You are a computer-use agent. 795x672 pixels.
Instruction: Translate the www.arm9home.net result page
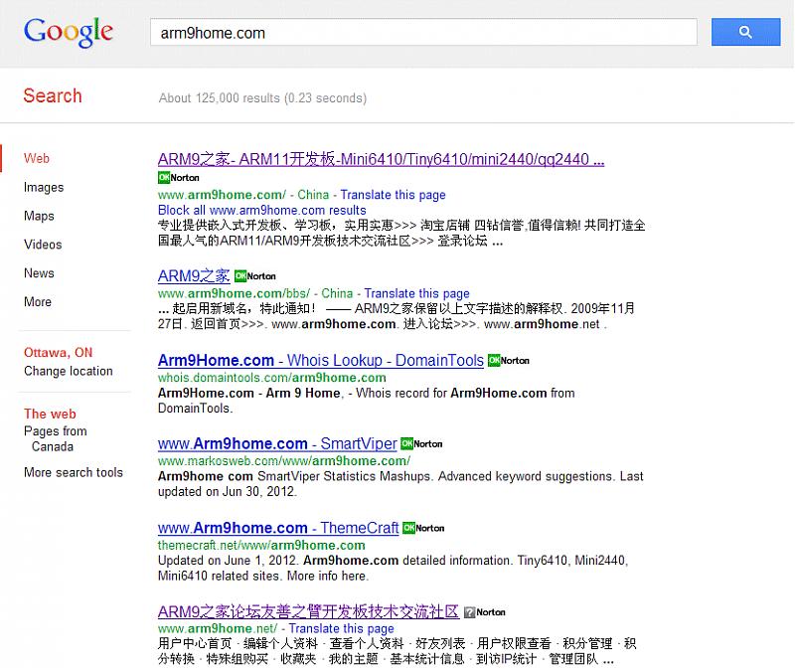pos(341,628)
